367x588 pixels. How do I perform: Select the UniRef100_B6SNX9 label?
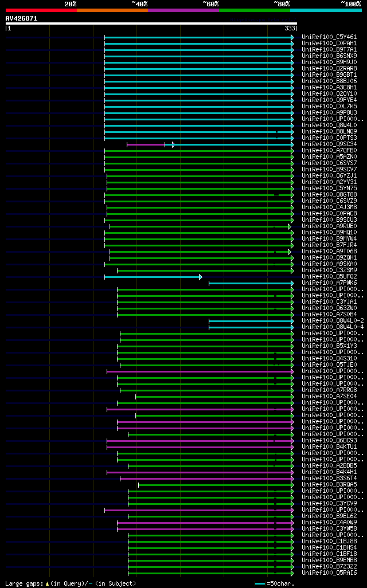click(x=329, y=56)
